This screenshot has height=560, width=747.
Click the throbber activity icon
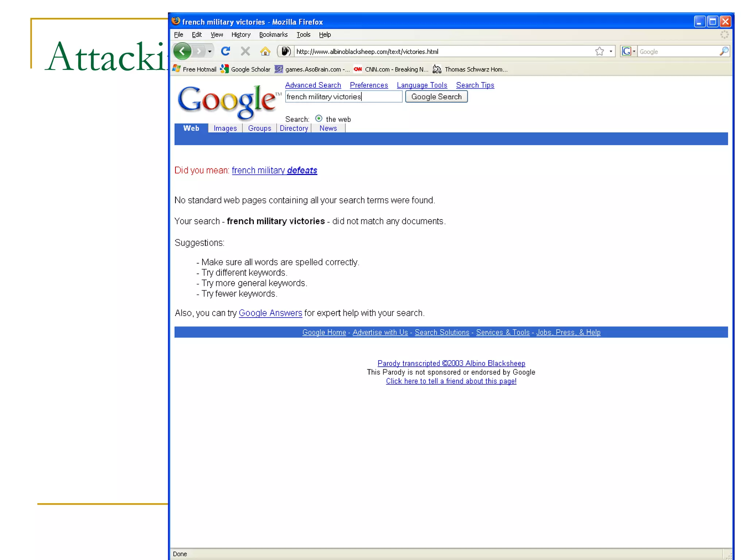pos(724,35)
